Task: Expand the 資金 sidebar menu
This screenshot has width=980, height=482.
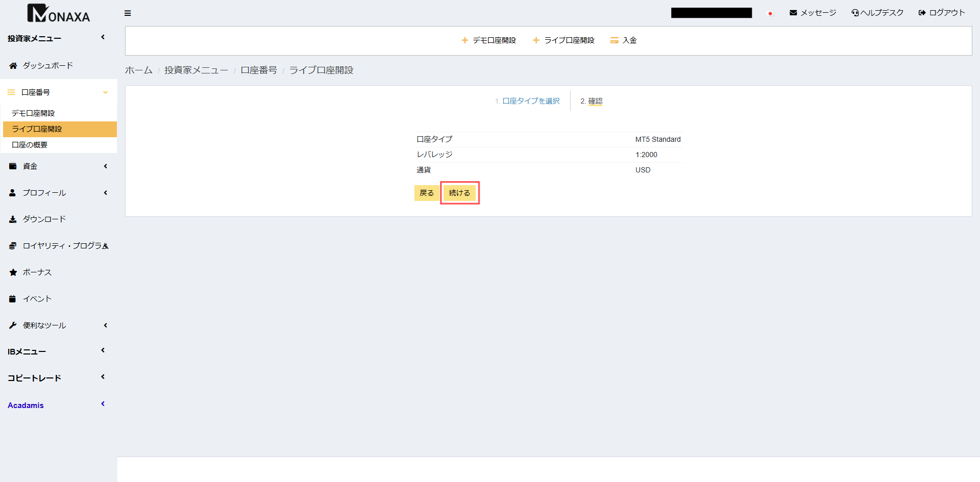Action: point(105,166)
